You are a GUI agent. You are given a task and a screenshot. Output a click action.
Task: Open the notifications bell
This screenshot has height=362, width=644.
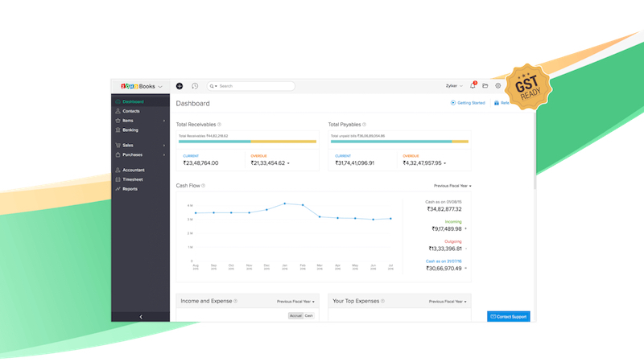click(x=473, y=86)
